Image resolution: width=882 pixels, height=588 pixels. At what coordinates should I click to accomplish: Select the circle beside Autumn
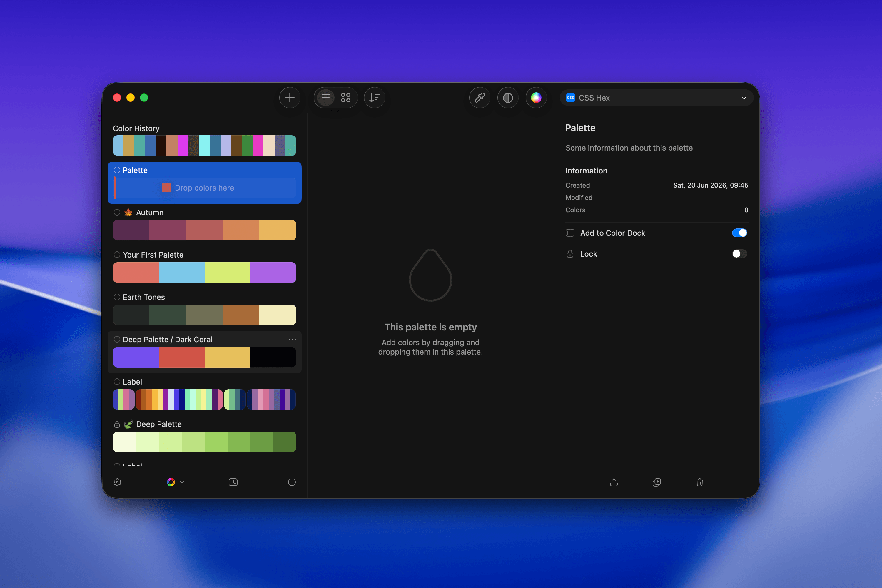click(117, 212)
